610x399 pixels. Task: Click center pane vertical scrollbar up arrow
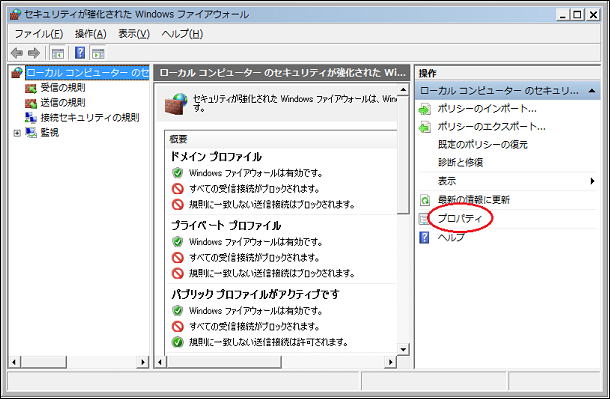[403, 90]
